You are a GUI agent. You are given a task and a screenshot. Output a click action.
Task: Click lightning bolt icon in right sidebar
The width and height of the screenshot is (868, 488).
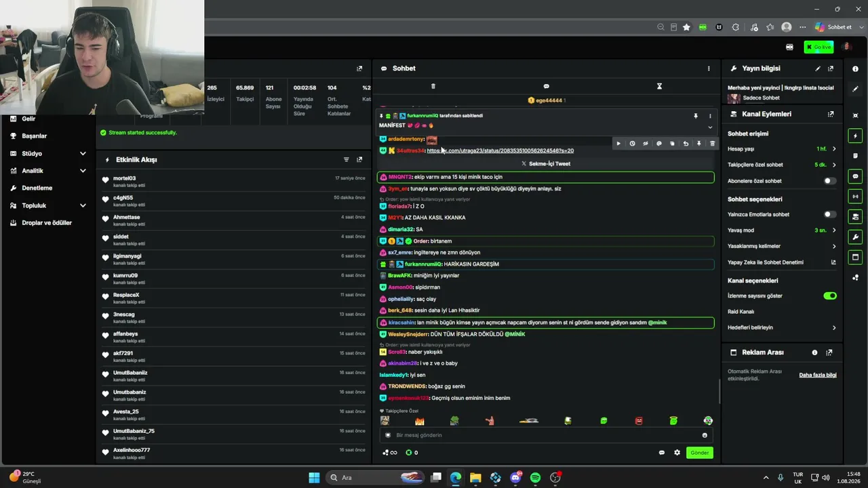[855, 136]
